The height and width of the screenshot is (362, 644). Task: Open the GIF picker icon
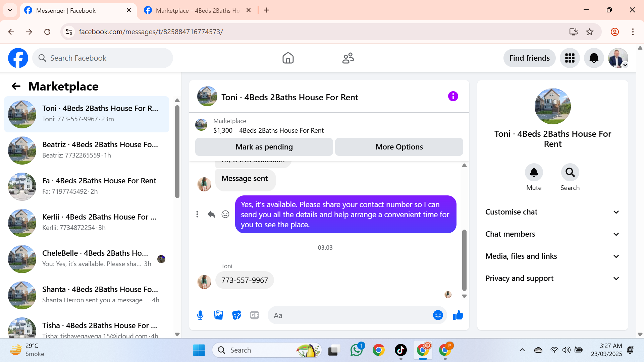click(x=255, y=315)
